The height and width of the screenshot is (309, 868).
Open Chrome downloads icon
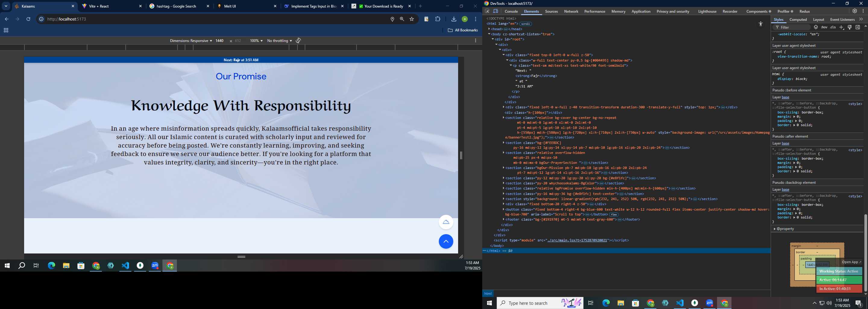coord(454,19)
